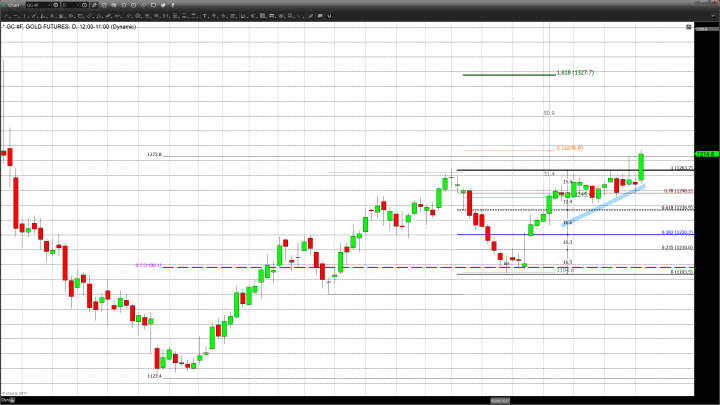This screenshot has width=720, height=405.
Task: Select the rectangle drawing tool
Action: (80, 16)
